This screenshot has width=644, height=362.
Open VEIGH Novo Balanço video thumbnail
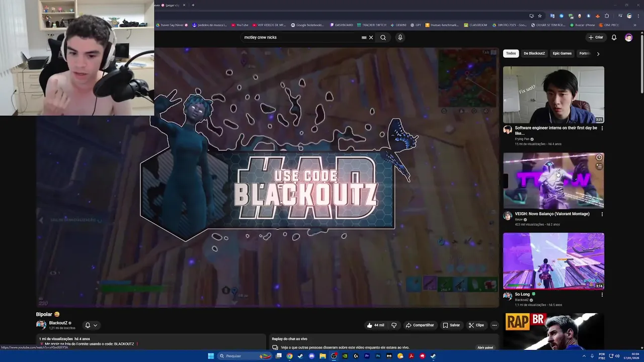(x=553, y=181)
